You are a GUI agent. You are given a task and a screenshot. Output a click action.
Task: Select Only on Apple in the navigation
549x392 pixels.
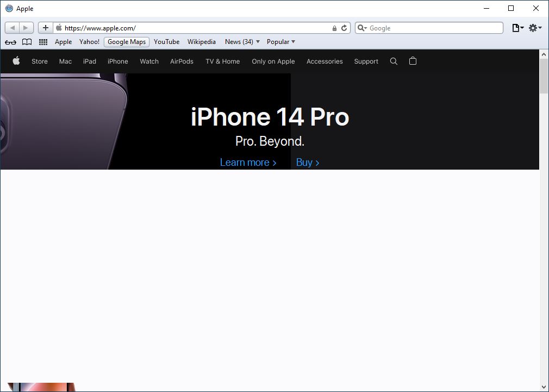[273, 61]
